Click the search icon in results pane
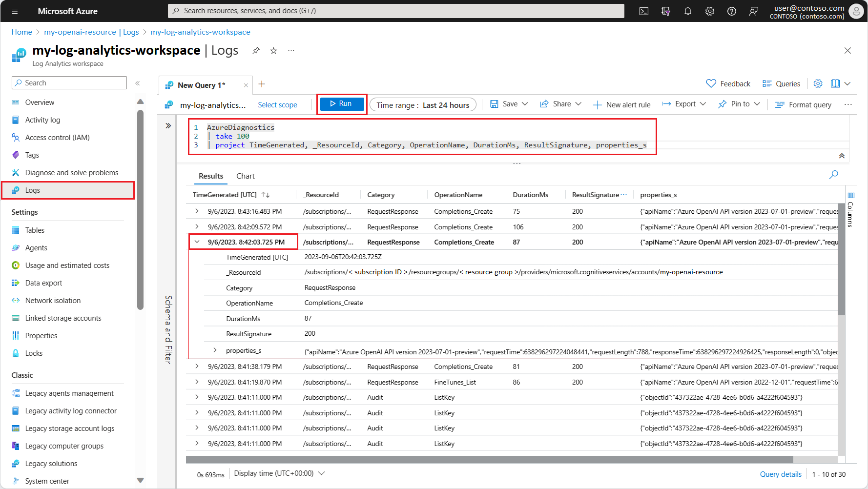 coord(834,174)
